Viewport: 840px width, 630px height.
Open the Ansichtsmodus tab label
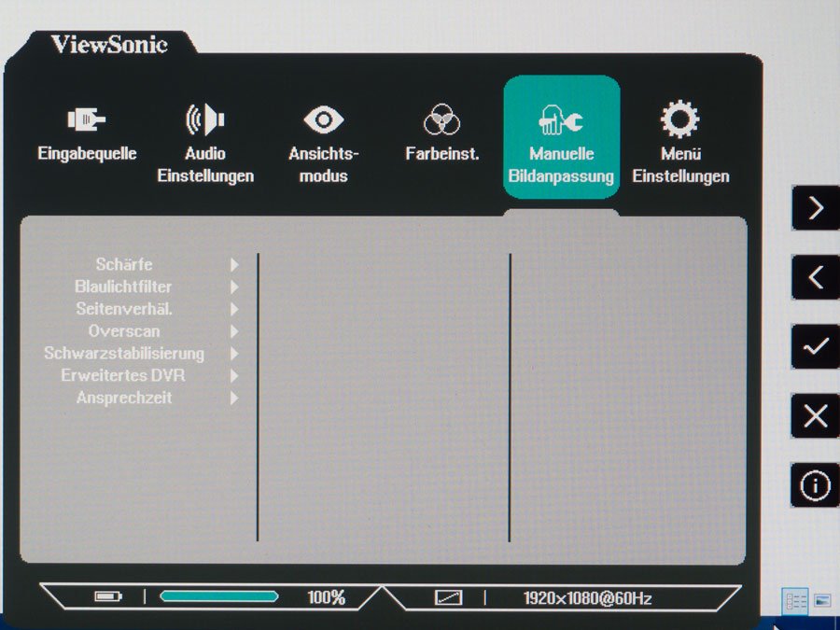(324, 165)
